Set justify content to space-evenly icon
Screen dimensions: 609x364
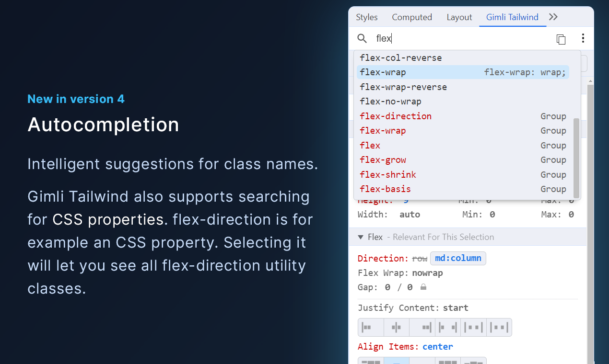coord(499,328)
